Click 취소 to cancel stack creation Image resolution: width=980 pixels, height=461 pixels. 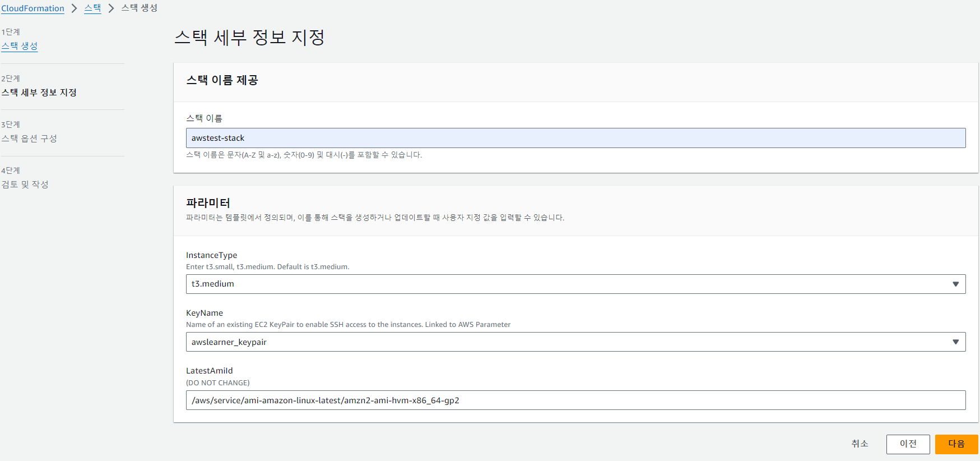click(x=860, y=444)
